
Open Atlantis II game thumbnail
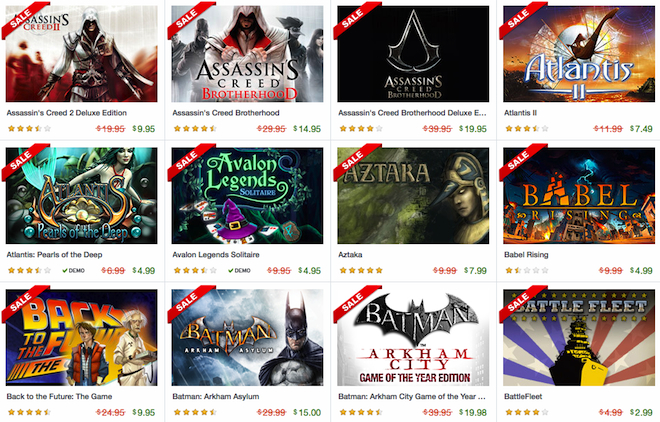[579, 53]
